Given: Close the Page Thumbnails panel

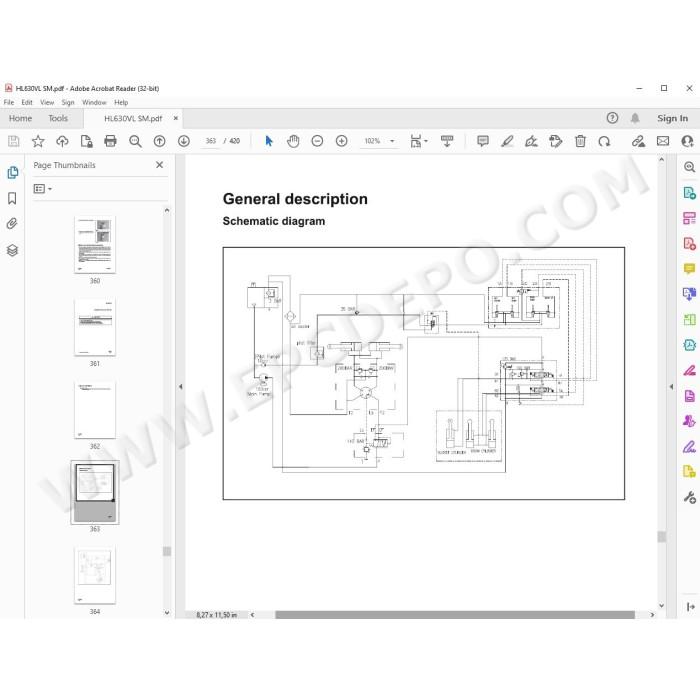Looking at the screenshot, I should click(x=159, y=165).
